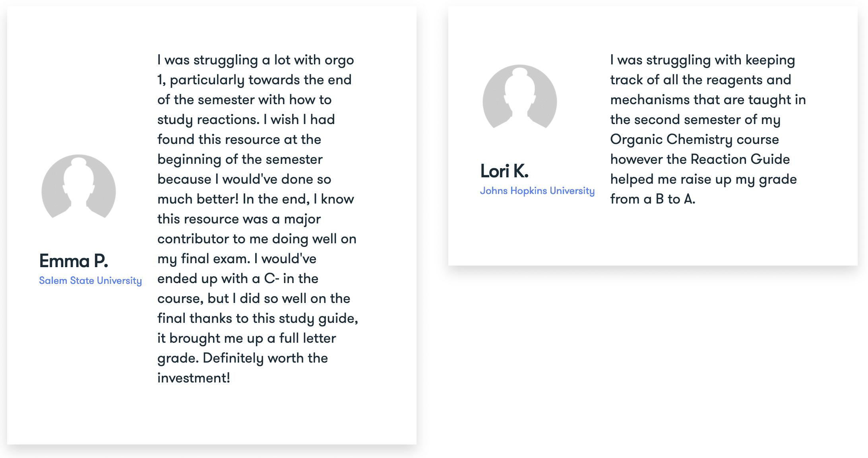Click the line "I was struggling with keeping"
The image size is (868, 458).
(702, 60)
